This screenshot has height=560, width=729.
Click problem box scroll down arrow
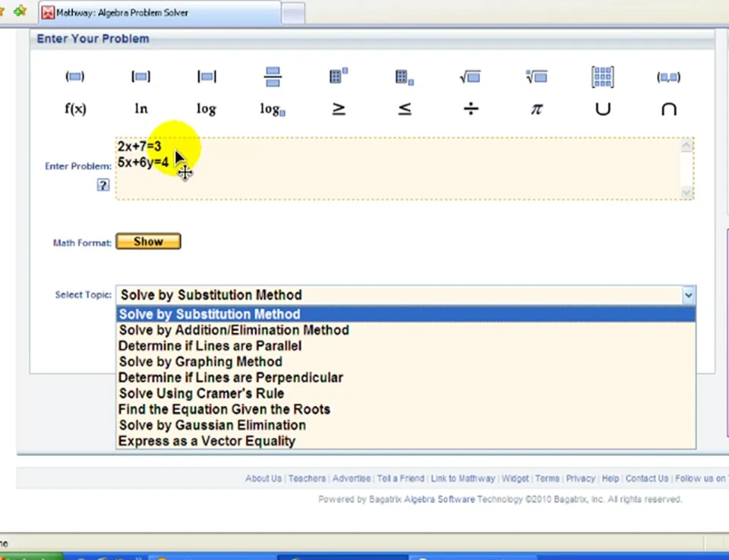pos(686,193)
